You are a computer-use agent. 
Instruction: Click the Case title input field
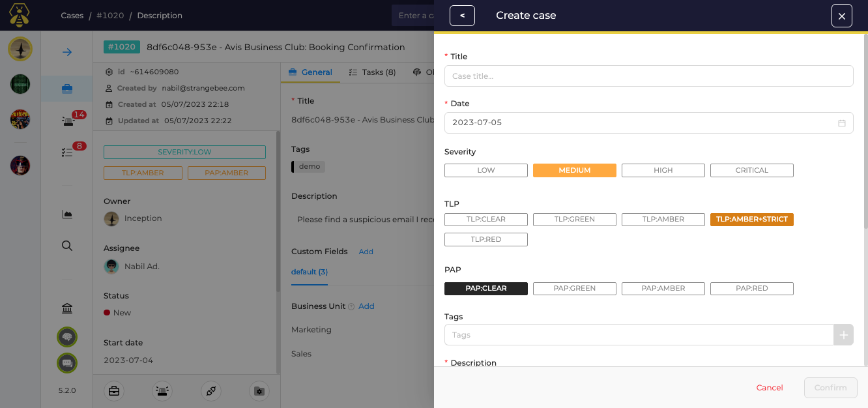[x=648, y=76]
